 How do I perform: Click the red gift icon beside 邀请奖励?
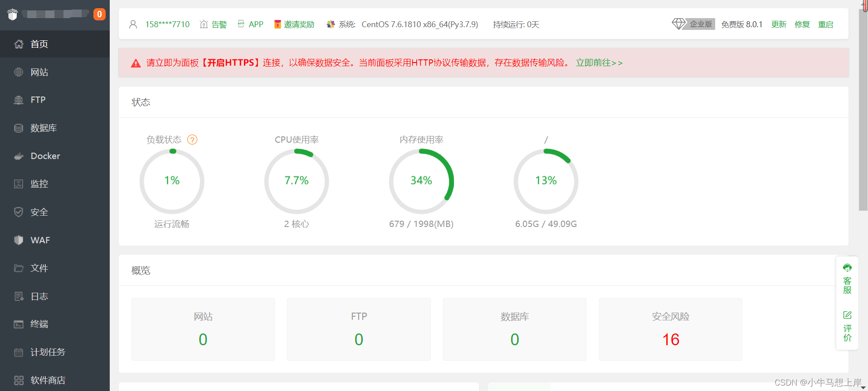pos(277,24)
